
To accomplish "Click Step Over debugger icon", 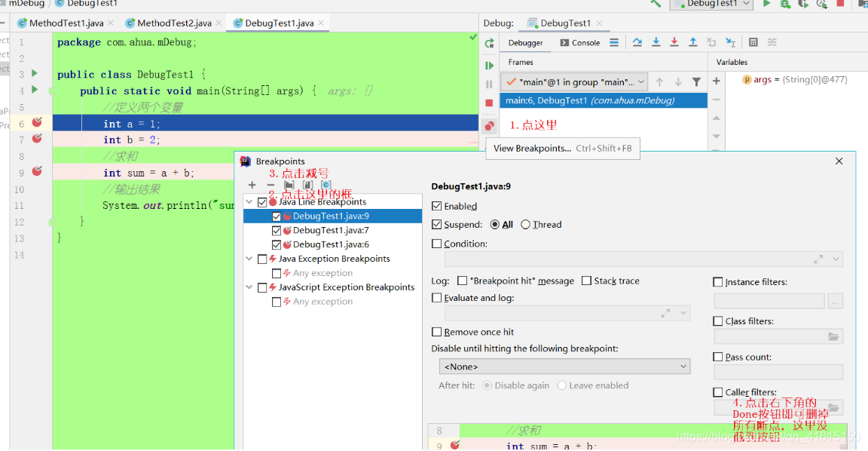I will click(637, 42).
